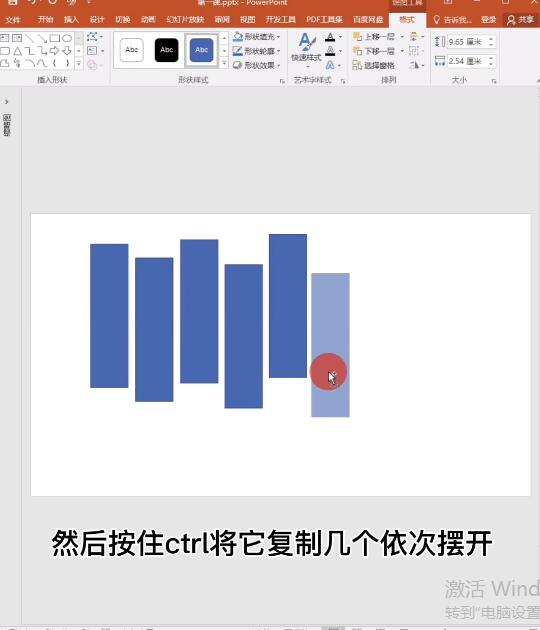The height and width of the screenshot is (630, 540).
Task: Expand shape gallery with More arrow
Action: click(x=79, y=63)
